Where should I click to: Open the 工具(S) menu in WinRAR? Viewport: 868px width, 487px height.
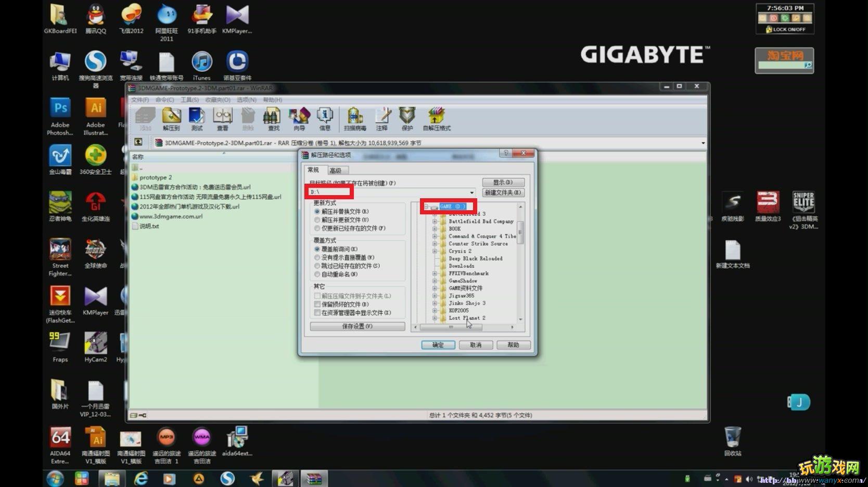[x=189, y=99]
